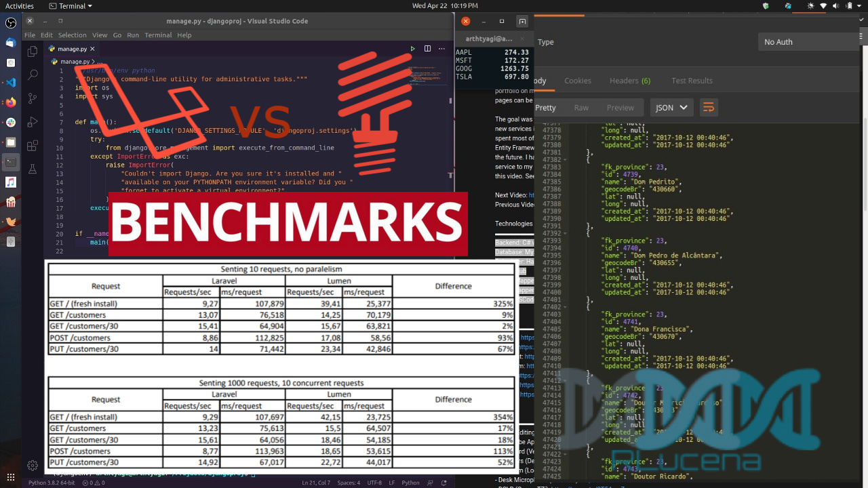The height and width of the screenshot is (488, 868).
Task: Open the Source Control view in VS Code
Action: coord(32,99)
